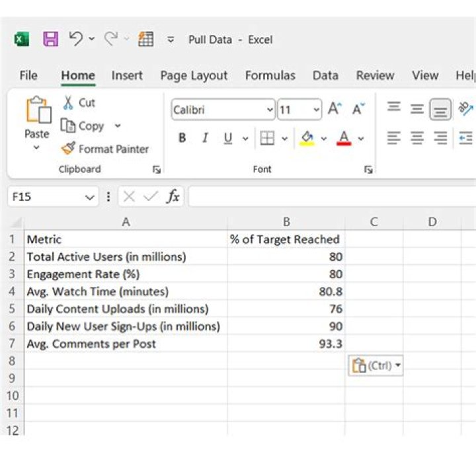
Task: Select column C header
Action: tap(374, 222)
